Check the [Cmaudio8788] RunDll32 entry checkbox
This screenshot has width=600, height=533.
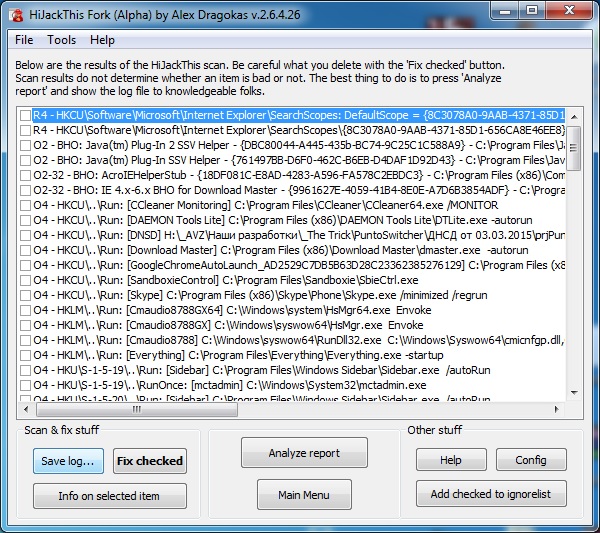tap(25, 341)
